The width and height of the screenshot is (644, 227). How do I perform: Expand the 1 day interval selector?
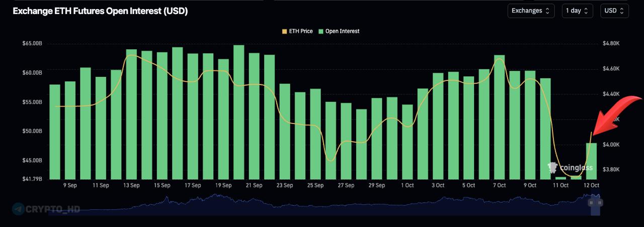(577, 11)
